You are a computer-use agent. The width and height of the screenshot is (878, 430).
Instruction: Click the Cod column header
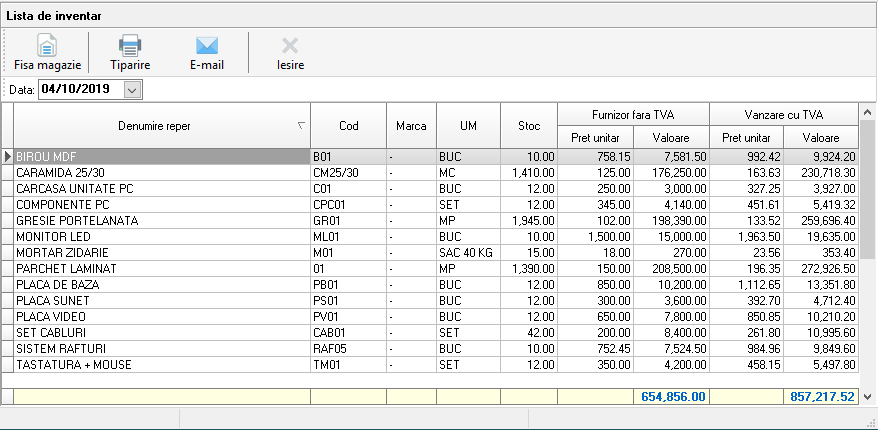pyautogui.click(x=348, y=126)
